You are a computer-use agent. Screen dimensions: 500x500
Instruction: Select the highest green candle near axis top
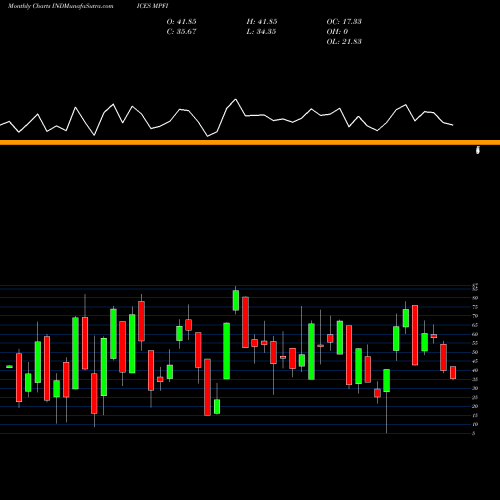coord(236,300)
